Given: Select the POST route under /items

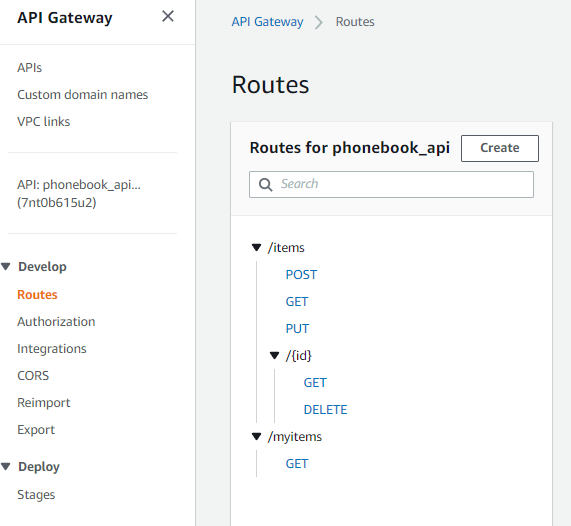Looking at the screenshot, I should click(x=301, y=275).
